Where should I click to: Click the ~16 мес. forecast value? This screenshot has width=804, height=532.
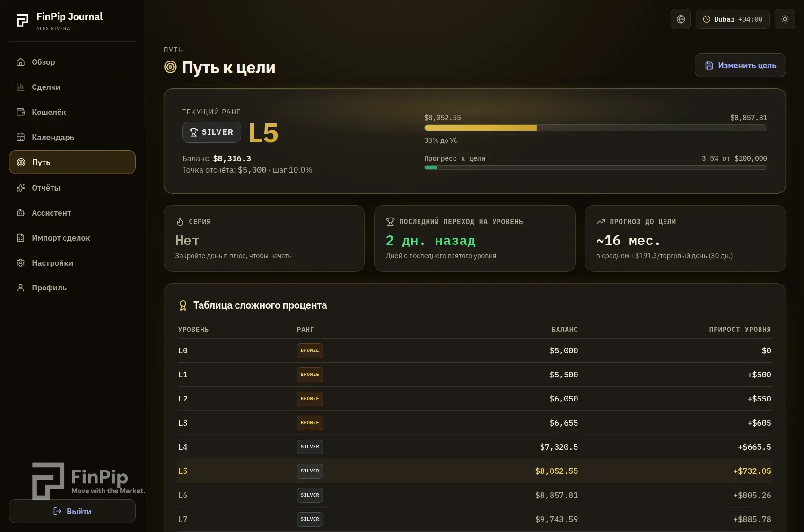coord(628,241)
